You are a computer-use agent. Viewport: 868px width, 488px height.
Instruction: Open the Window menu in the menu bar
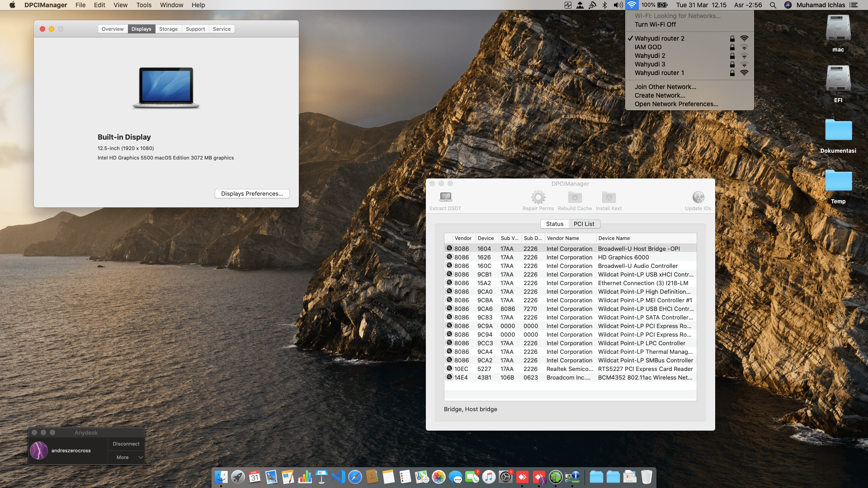(171, 5)
